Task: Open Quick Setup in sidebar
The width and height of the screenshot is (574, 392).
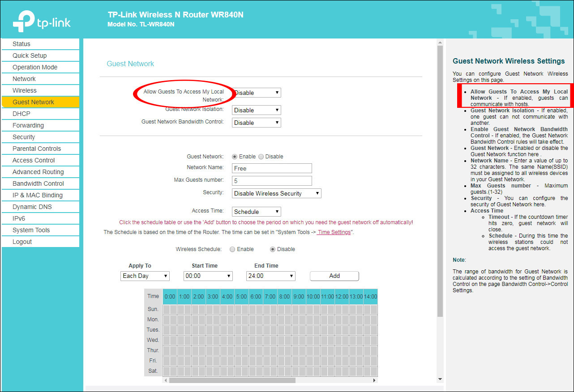Action: pos(40,55)
